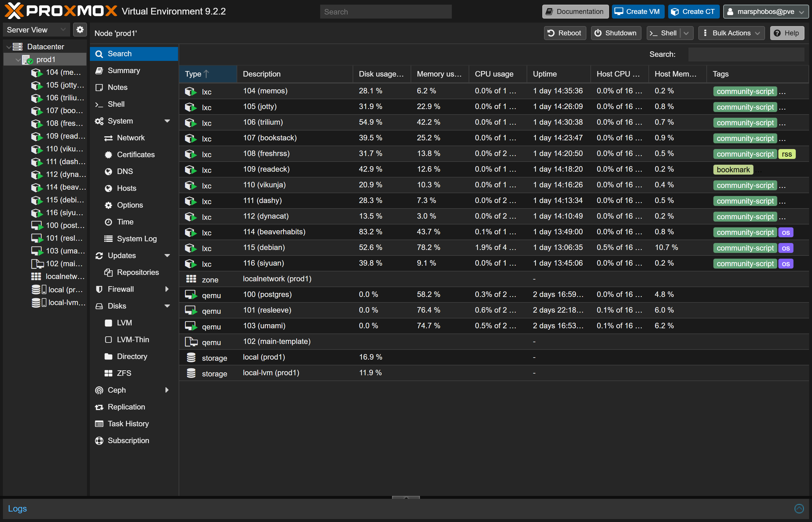
Task: Click the DNS globe icon
Action: (108, 171)
